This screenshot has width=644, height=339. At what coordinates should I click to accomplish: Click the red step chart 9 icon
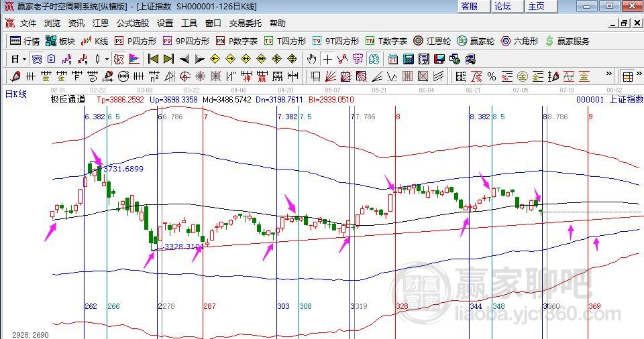click(x=82, y=59)
